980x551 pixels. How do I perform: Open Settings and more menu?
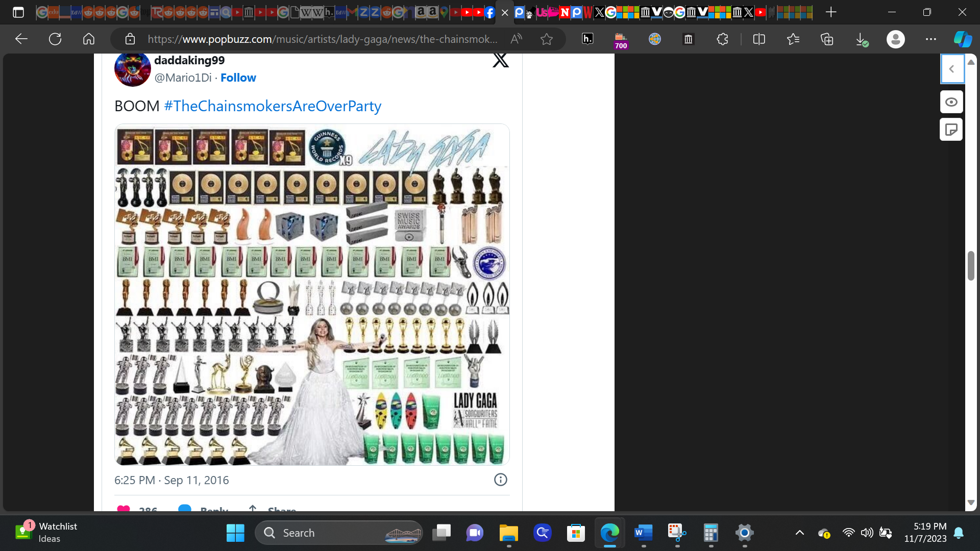tap(931, 39)
